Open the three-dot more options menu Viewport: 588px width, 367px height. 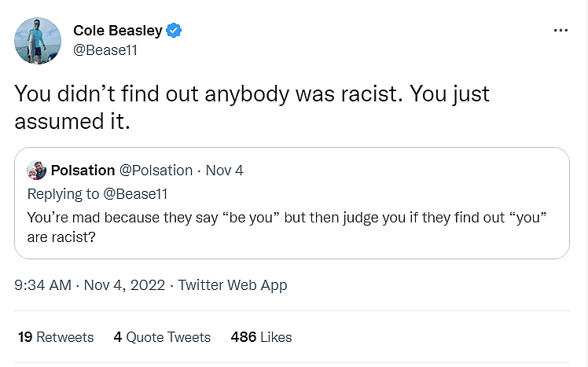560,31
